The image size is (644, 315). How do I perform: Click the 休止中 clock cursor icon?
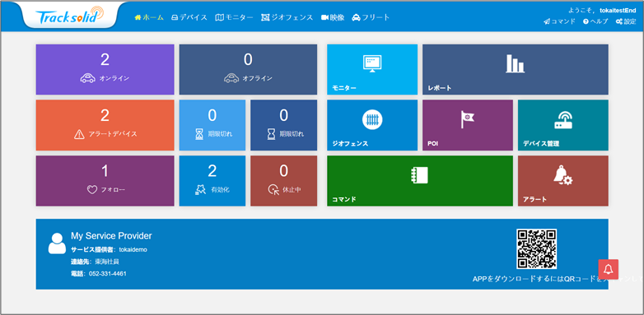[273, 189]
